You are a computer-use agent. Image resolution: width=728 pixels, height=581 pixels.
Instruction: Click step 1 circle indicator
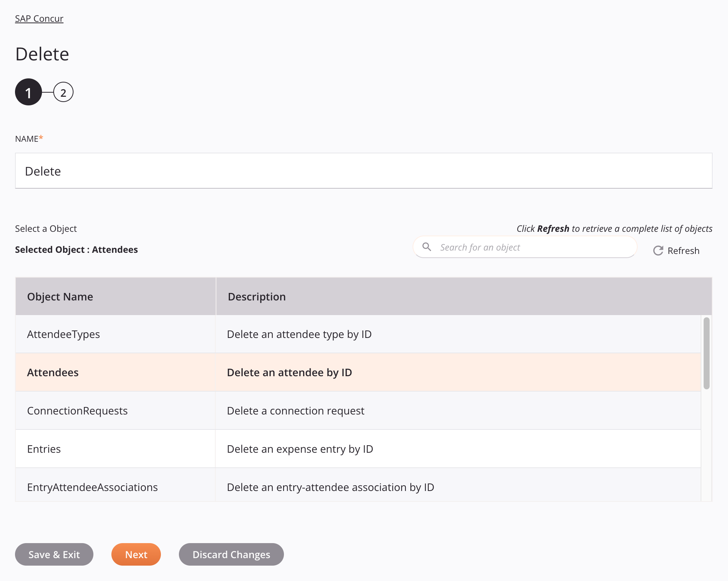28,93
